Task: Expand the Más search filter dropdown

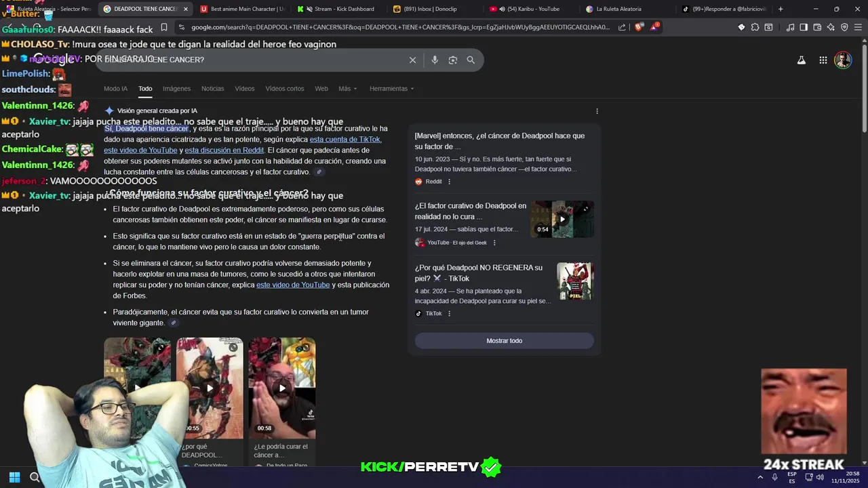Action: pos(347,89)
